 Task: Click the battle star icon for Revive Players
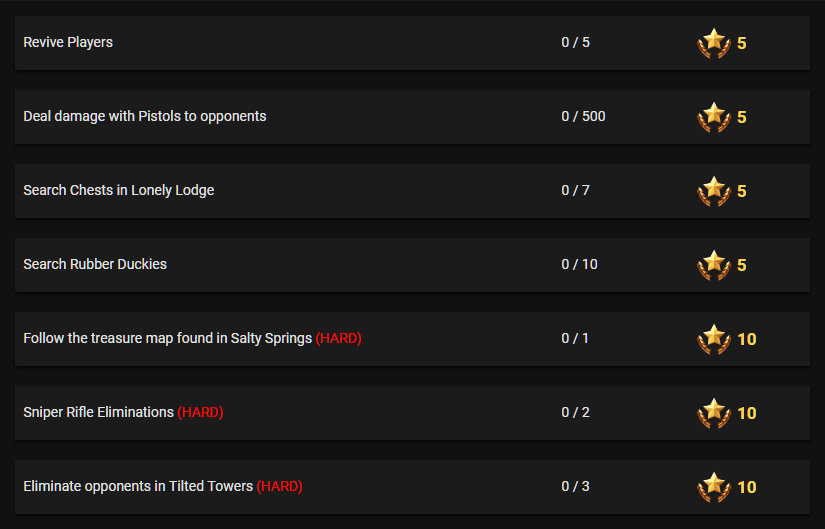coord(714,43)
